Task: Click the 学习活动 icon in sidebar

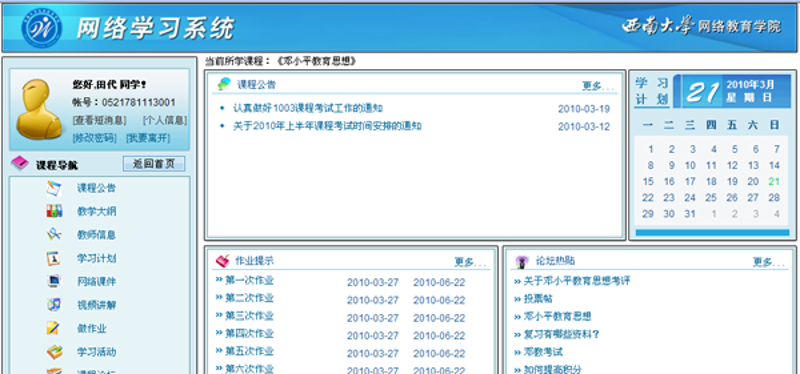Action: click(x=54, y=352)
